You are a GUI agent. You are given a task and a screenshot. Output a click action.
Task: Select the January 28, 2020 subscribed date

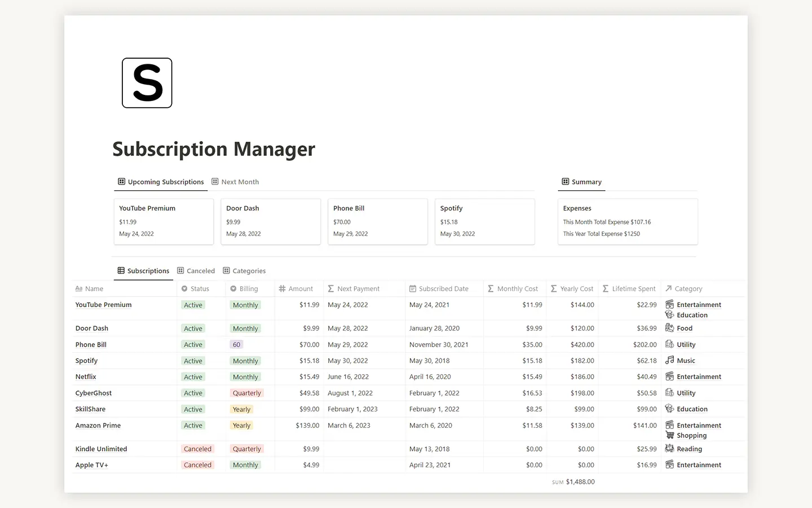[434, 329]
